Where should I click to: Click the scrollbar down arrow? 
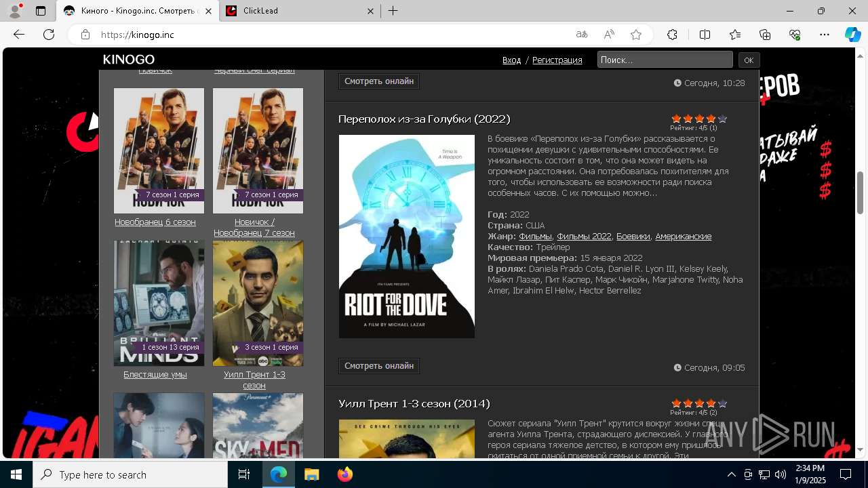861,450
